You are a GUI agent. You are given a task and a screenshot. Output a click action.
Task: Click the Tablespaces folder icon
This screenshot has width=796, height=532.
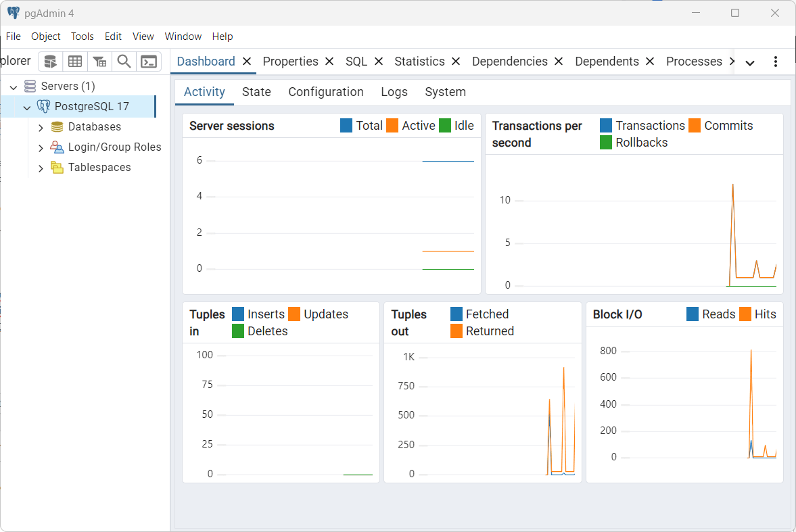(x=57, y=167)
